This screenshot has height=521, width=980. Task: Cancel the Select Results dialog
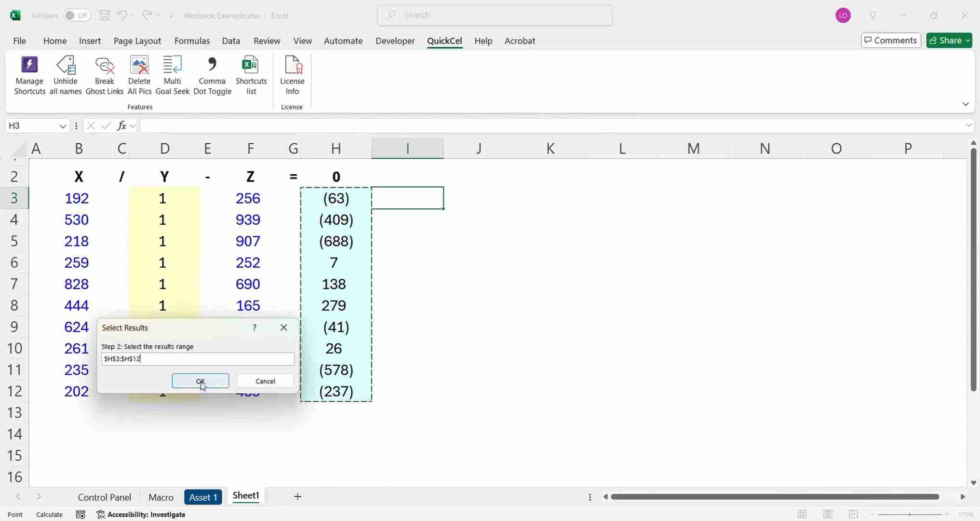coord(265,381)
